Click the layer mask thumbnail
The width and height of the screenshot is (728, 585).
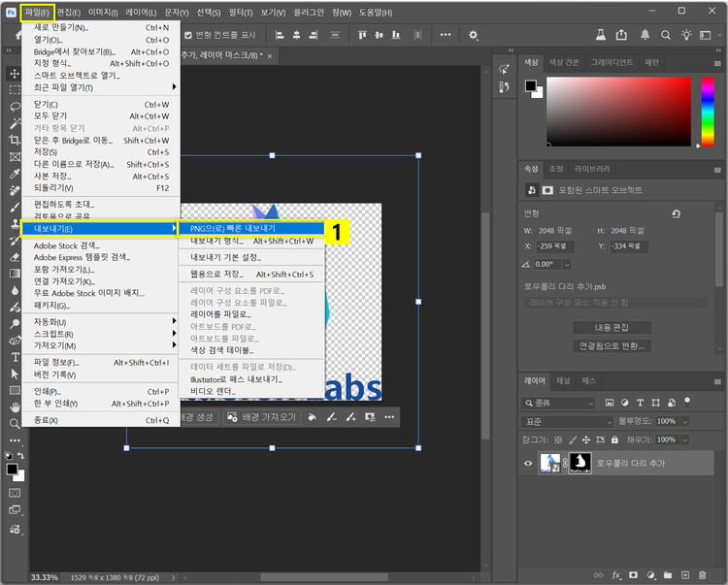(x=579, y=464)
